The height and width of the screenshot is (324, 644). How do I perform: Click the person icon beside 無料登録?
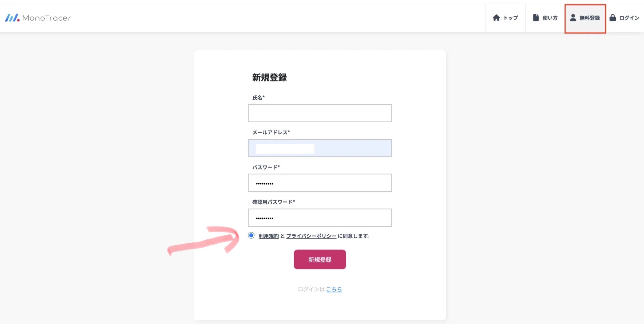[573, 18]
